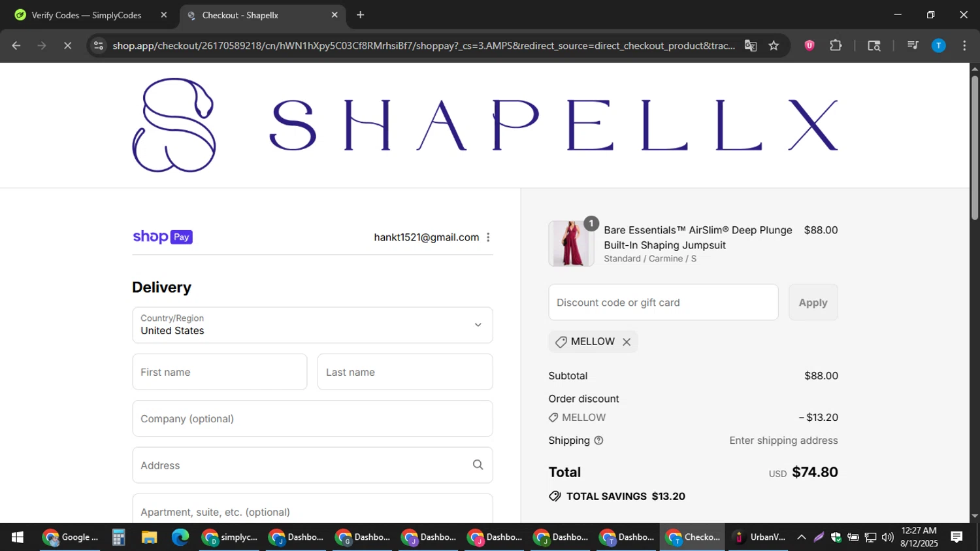Open Chrome three-dot menu
Image resolution: width=980 pixels, height=551 pixels.
964,45
